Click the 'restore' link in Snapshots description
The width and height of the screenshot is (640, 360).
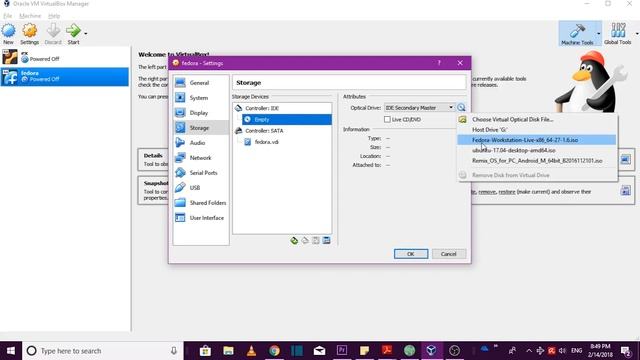pyautogui.click(x=507, y=192)
